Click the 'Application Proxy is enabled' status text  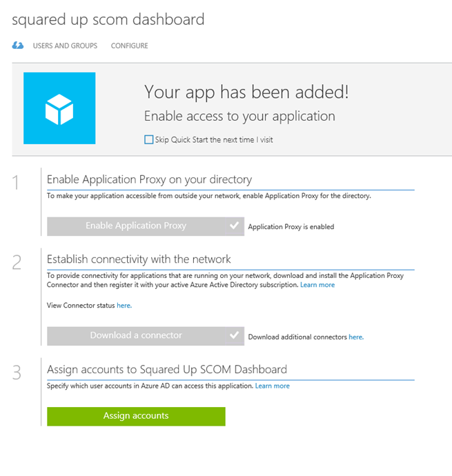tap(291, 227)
